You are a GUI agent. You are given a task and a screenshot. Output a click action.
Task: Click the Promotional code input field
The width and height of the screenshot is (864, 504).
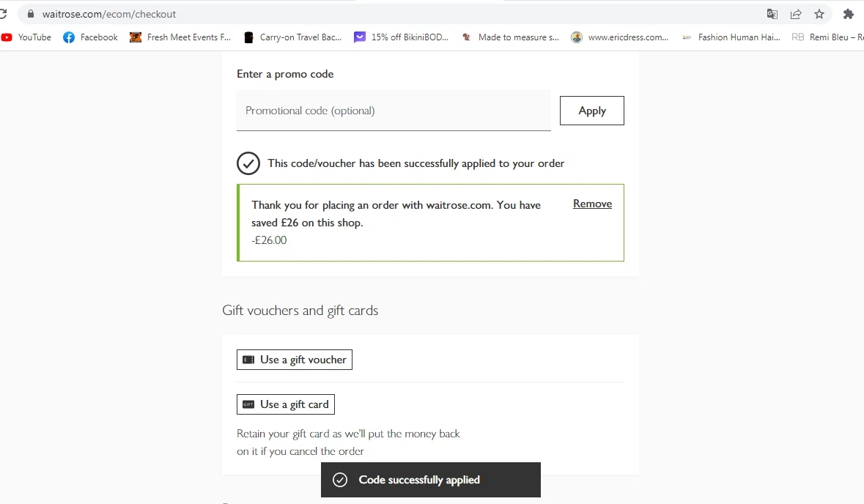394,111
